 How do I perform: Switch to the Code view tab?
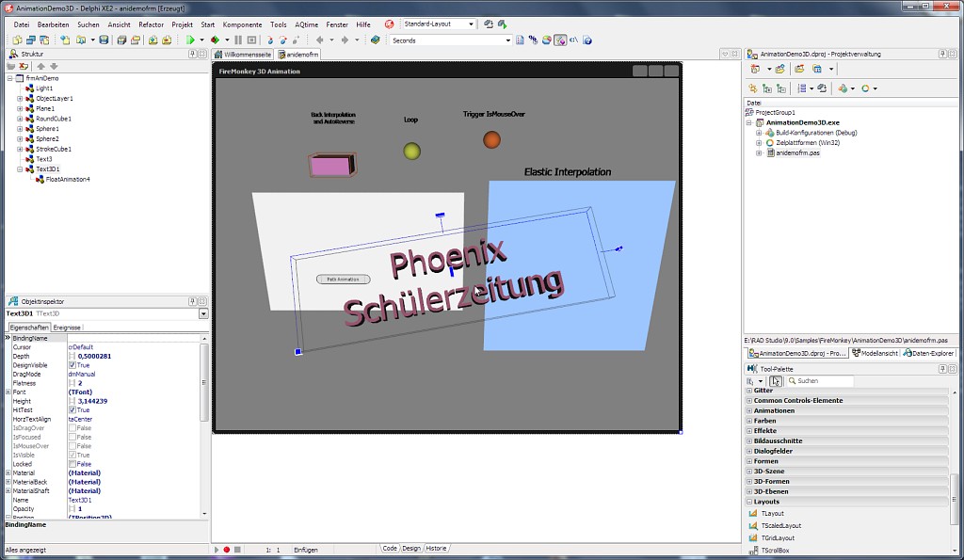click(390, 549)
